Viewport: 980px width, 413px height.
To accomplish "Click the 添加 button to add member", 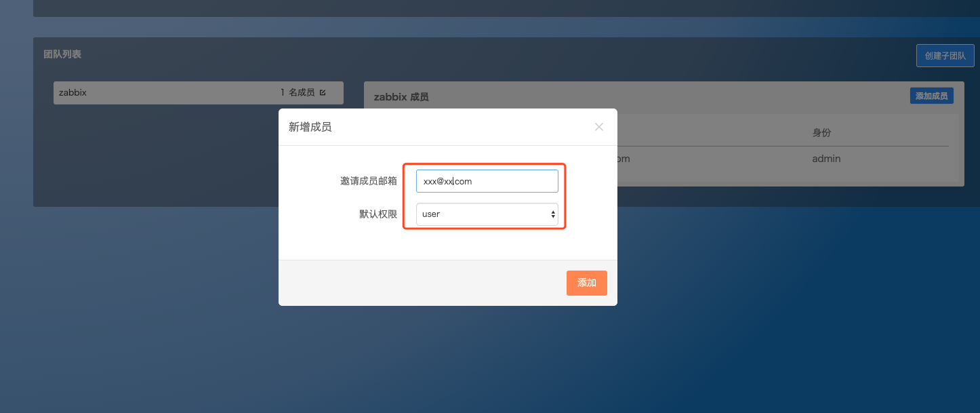I will click(586, 283).
